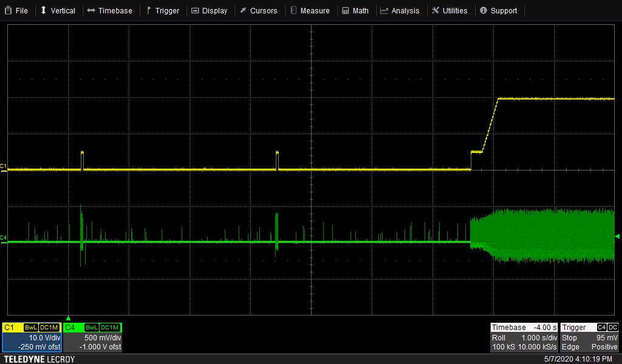
Task: Toggle the BwL bandwidth limit on C1
Action: [x=31, y=327]
